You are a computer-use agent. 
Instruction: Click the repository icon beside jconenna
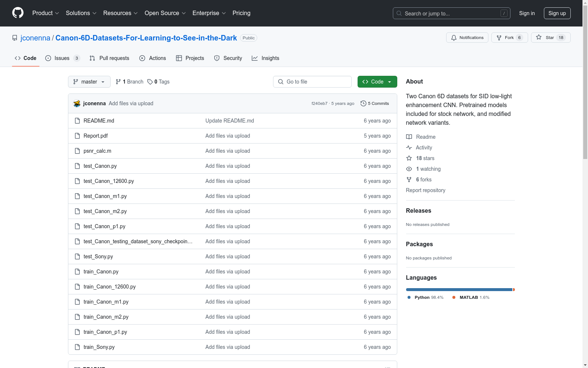15,38
